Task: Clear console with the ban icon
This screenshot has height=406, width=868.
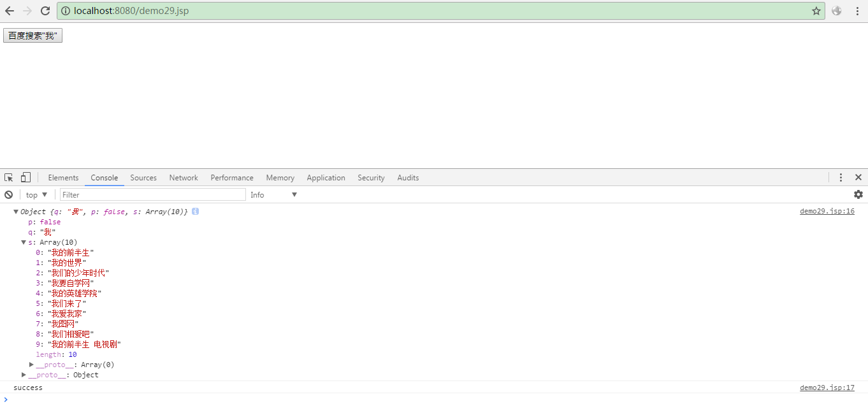Action: [9, 195]
